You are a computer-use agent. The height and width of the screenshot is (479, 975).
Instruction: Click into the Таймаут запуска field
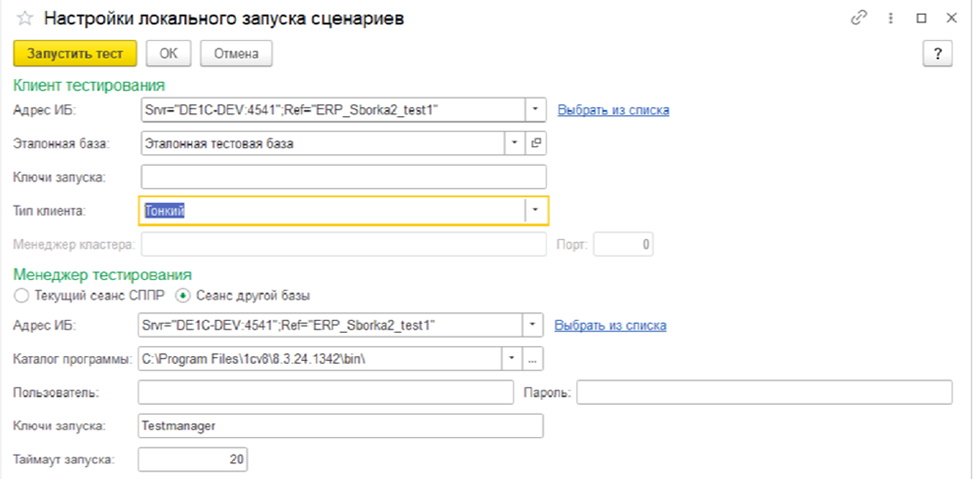click(x=192, y=460)
